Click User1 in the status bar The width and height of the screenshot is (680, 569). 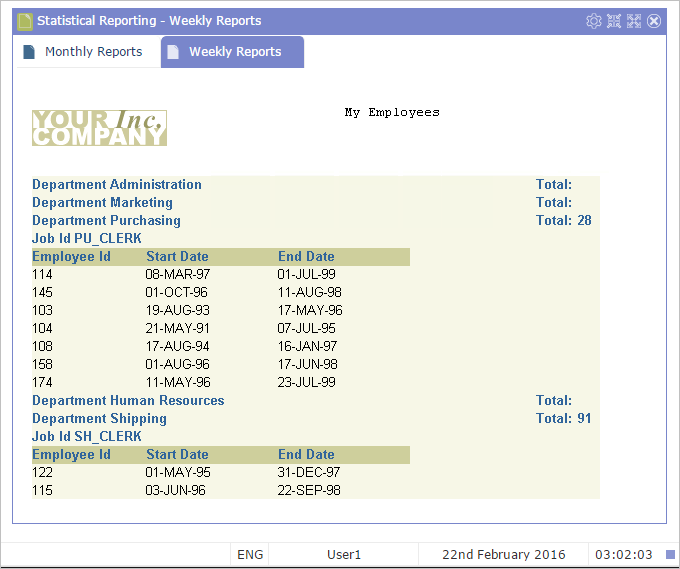coord(344,555)
